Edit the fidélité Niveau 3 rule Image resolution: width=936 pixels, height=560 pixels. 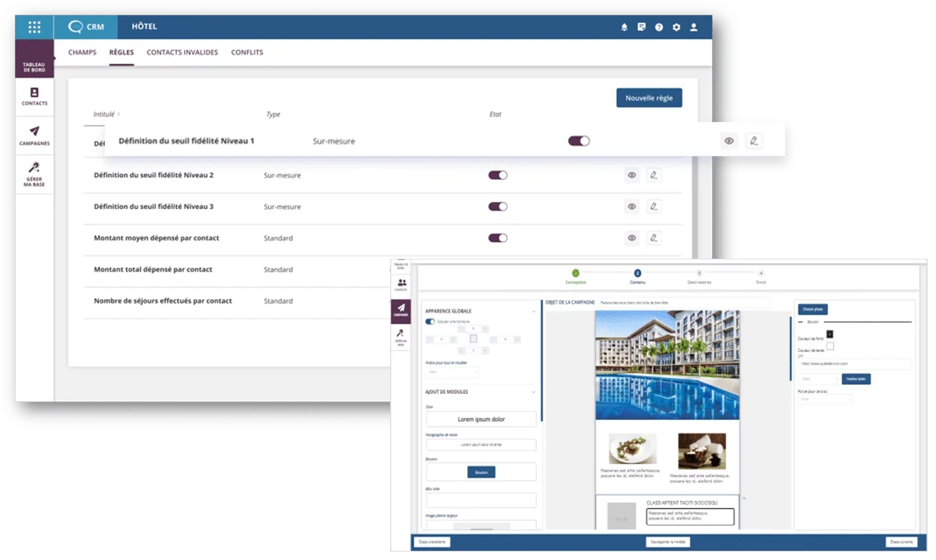[653, 206]
